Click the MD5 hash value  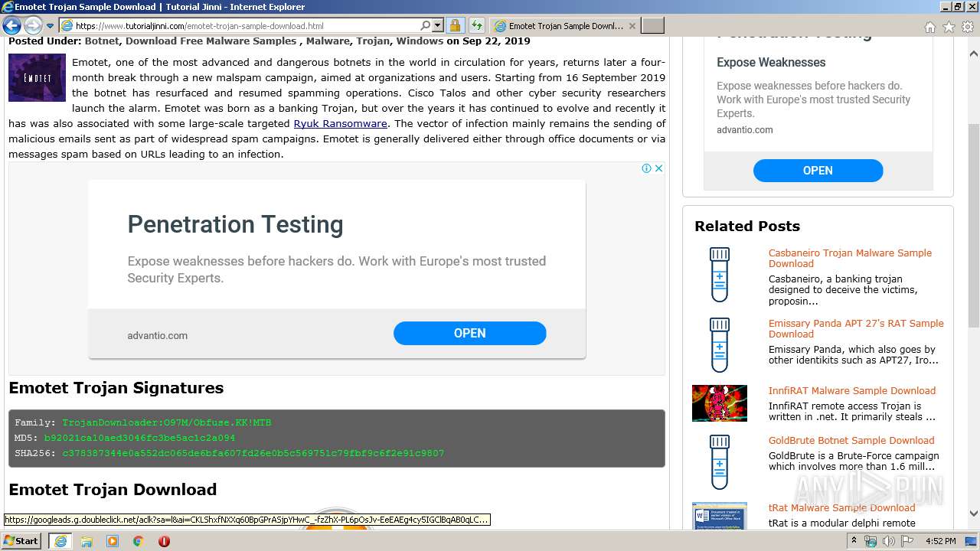coord(139,438)
